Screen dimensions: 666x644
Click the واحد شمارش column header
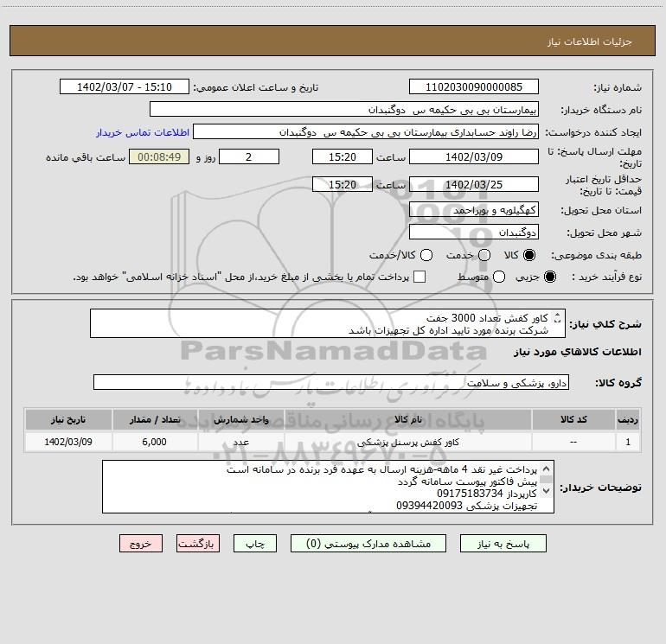tap(240, 419)
